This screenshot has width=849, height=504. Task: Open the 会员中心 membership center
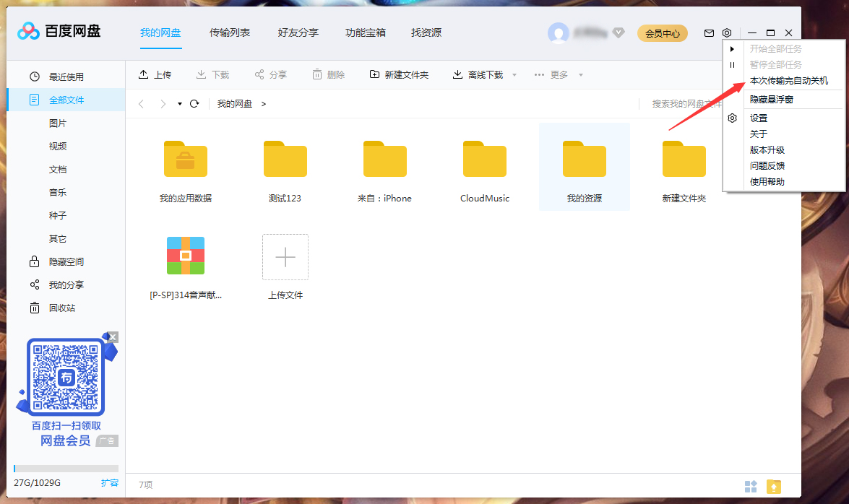coord(662,32)
